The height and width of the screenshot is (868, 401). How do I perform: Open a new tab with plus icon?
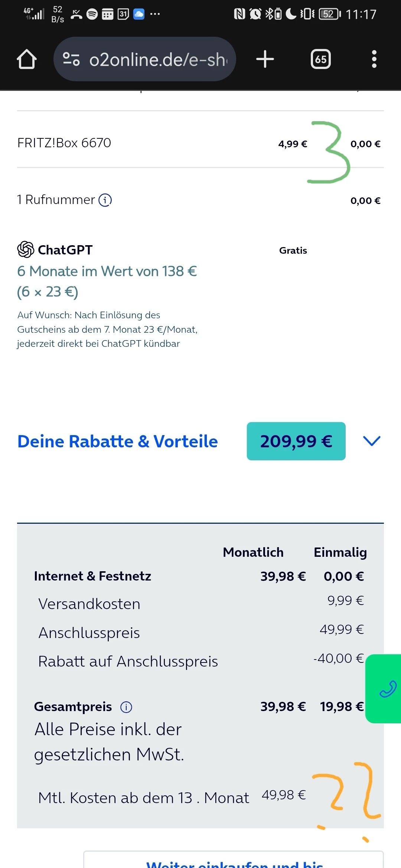tap(265, 59)
